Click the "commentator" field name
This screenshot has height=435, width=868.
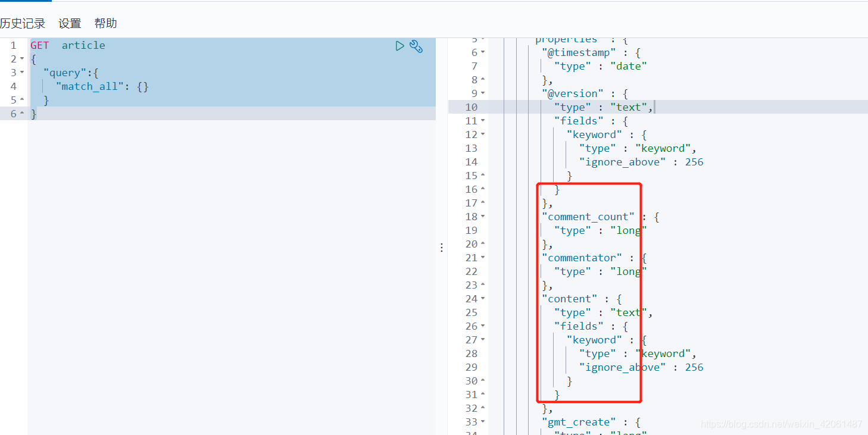(x=582, y=258)
